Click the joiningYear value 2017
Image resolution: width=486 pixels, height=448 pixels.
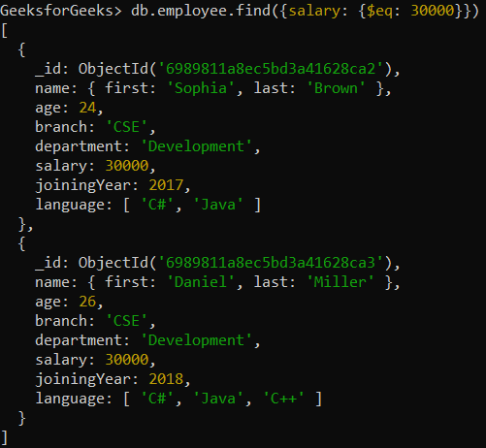pos(166,185)
